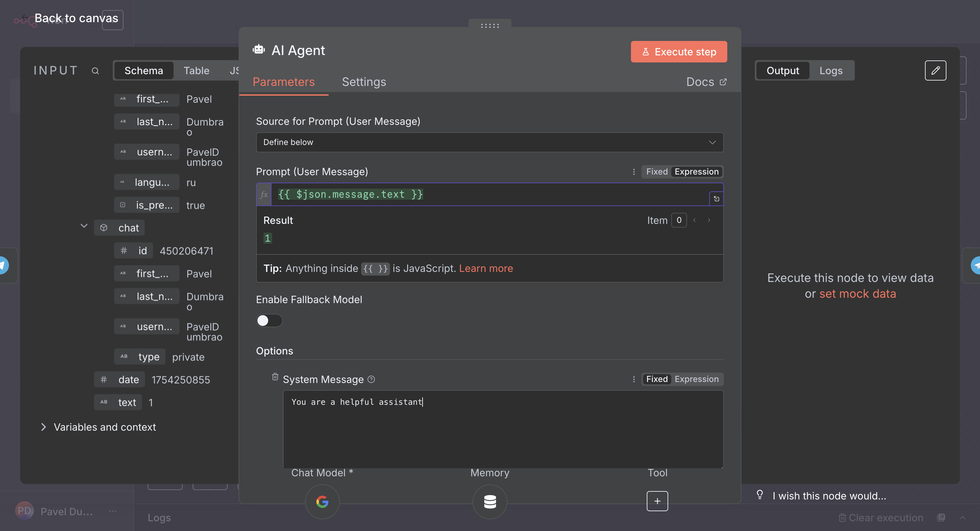Add a Tool with plus icon

click(x=657, y=501)
